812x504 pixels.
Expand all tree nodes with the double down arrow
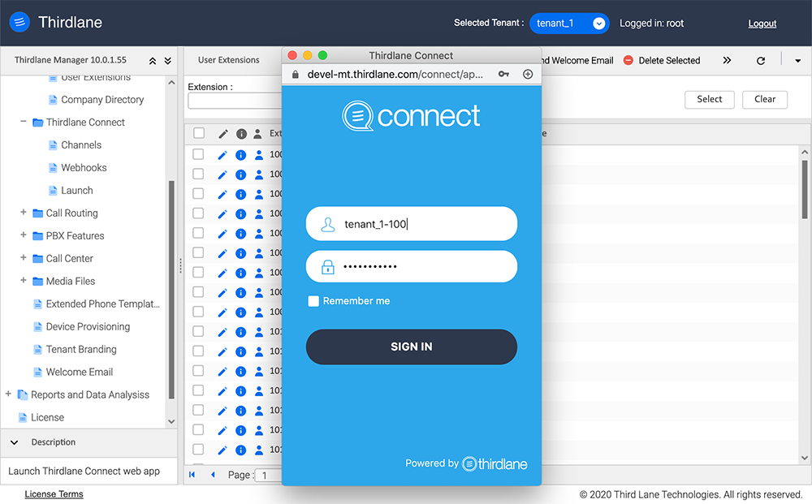[168, 61]
